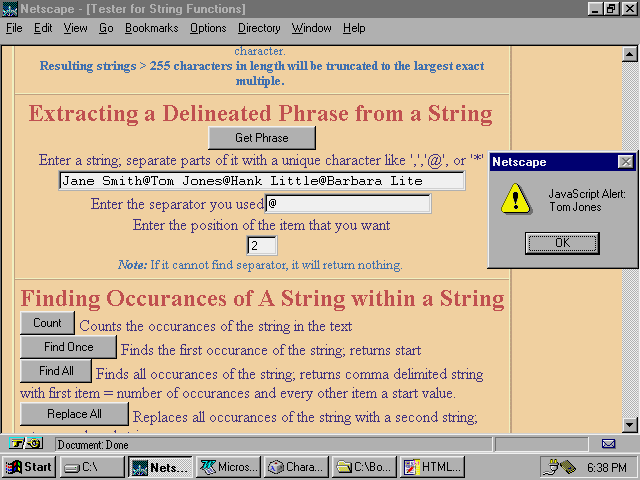Click the Find Once button
Screen dimensions: 640x480
[x=68, y=347]
